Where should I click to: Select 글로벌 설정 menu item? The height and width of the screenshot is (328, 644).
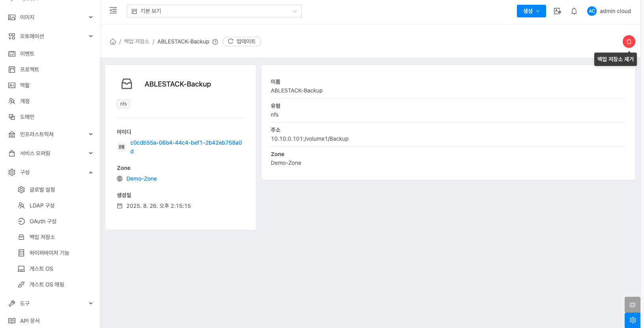42,190
